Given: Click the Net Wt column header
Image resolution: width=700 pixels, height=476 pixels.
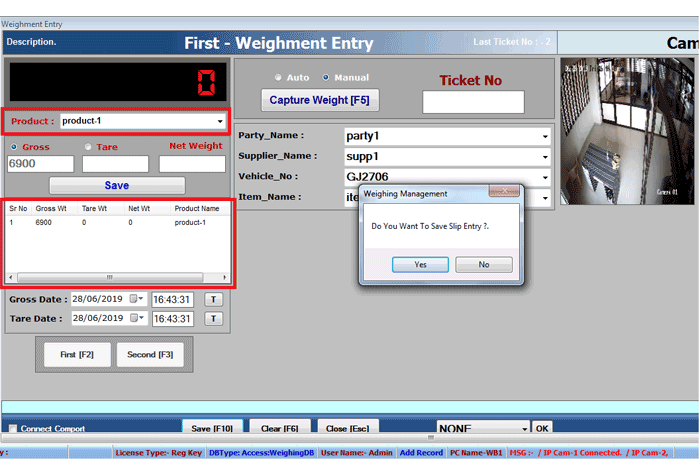Looking at the screenshot, I should 139,209.
